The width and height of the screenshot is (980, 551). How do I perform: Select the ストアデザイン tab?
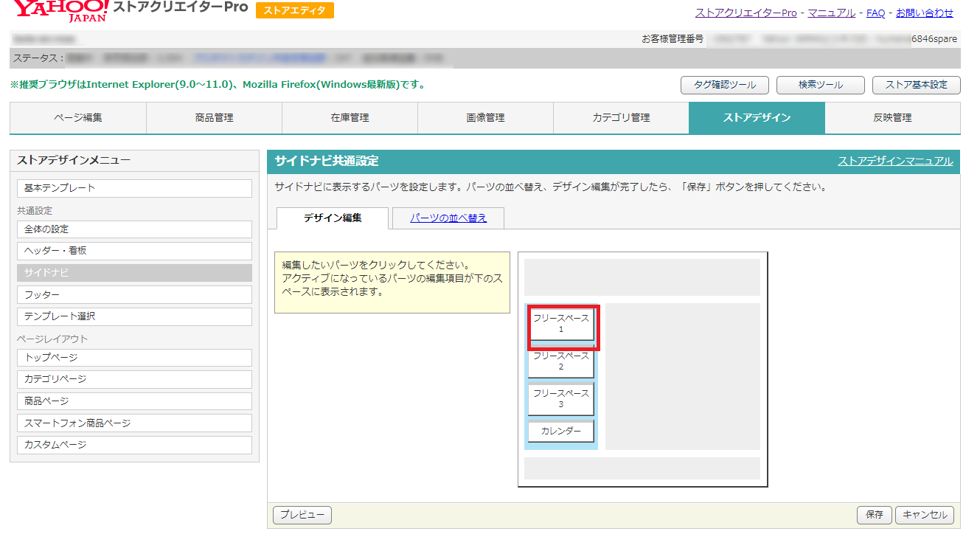point(757,118)
